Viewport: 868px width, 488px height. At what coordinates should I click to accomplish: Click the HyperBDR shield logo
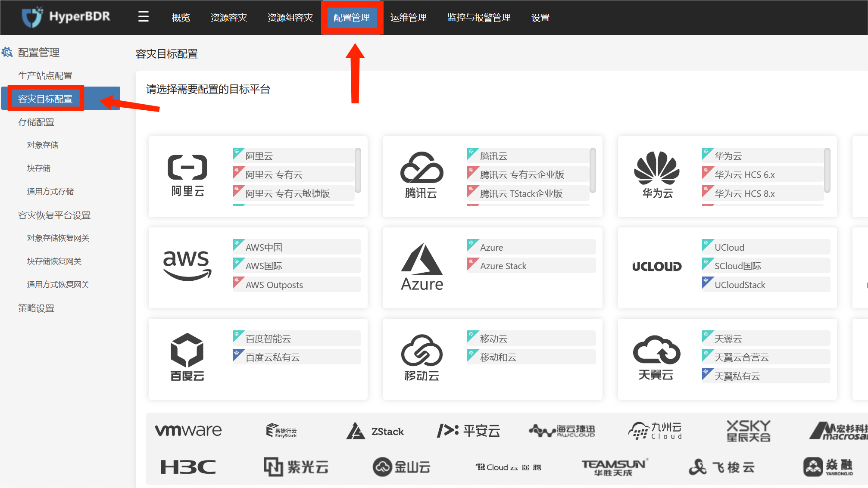pos(33,17)
